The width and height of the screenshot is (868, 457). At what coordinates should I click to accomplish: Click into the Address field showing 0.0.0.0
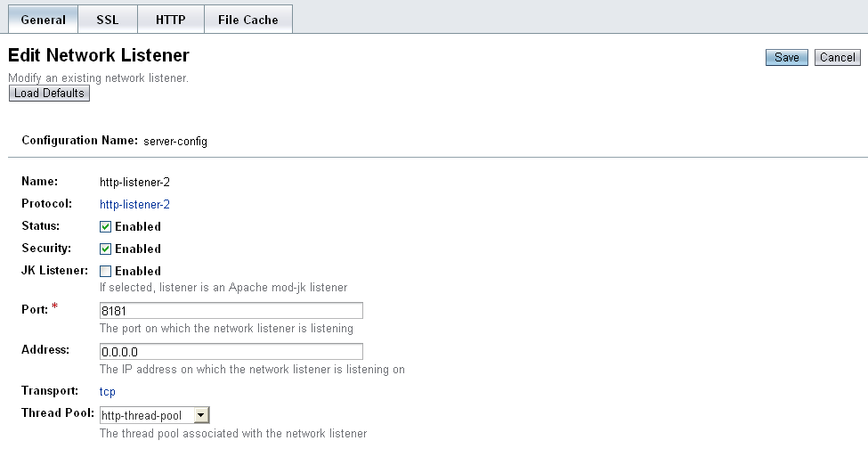point(231,352)
